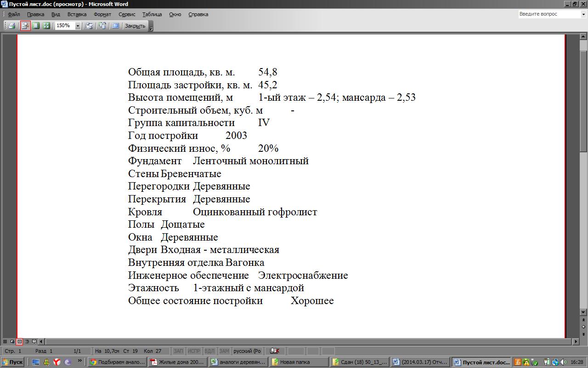Open 'Сдан (18) 50_13_...' taskbar button
Image resolution: width=588 pixels, height=368 pixels.
[x=360, y=362]
